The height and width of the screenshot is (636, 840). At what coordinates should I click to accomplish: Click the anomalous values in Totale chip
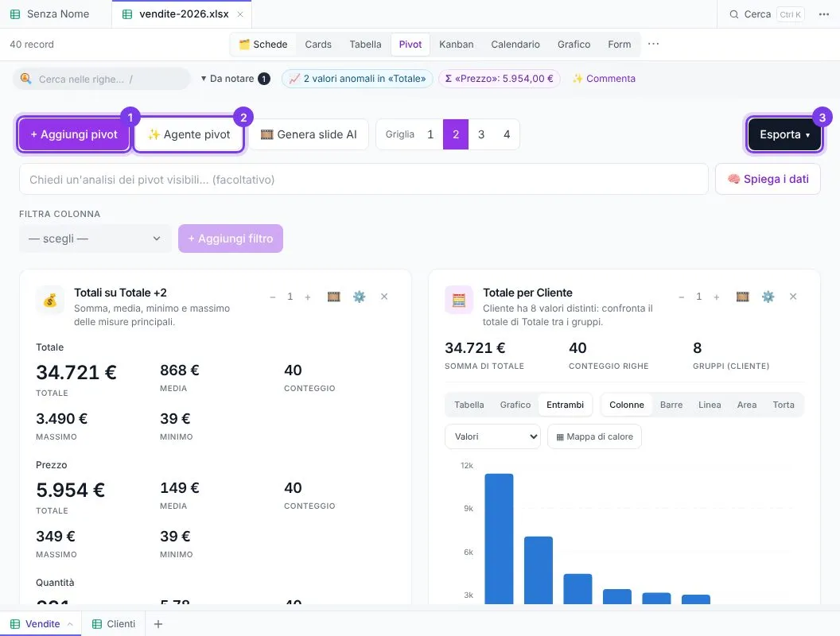pyautogui.click(x=357, y=79)
